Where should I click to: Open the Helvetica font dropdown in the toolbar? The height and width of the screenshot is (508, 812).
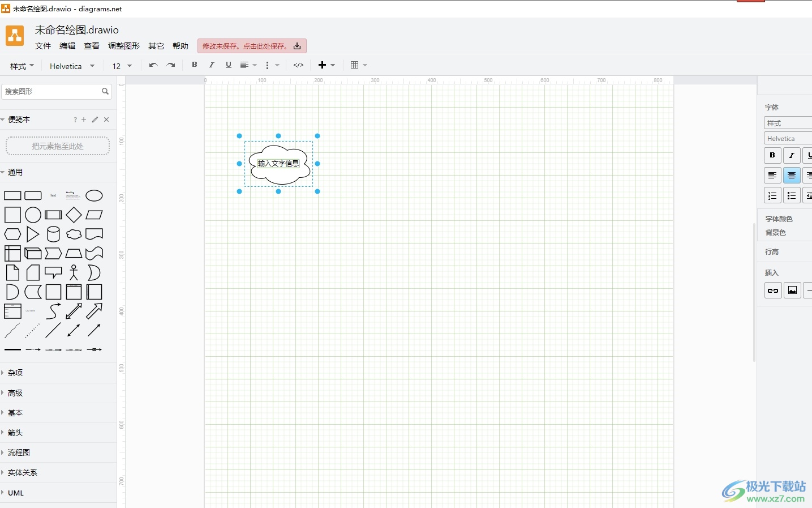(x=72, y=66)
